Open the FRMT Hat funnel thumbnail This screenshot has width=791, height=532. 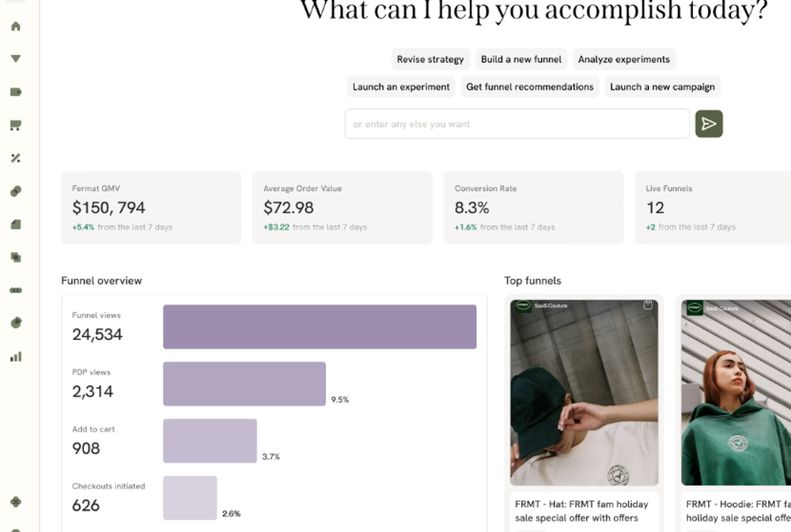pyautogui.click(x=584, y=392)
